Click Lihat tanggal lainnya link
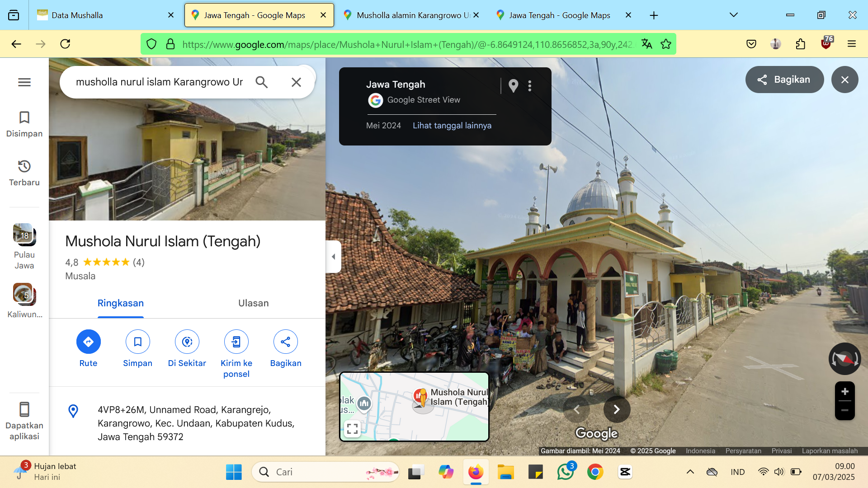Image resolution: width=868 pixels, height=488 pixels. pyautogui.click(x=452, y=126)
